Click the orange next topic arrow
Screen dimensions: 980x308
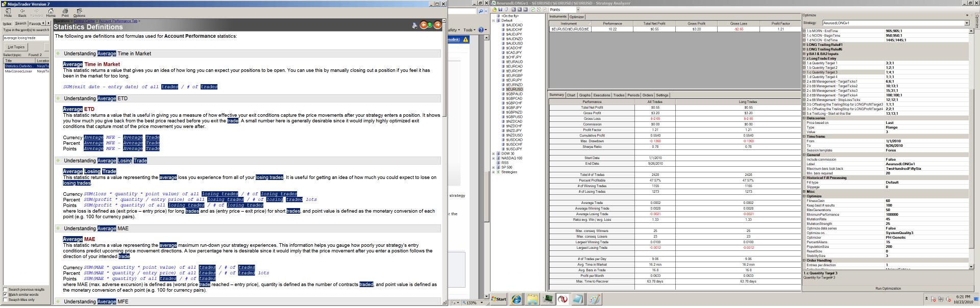point(437,25)
